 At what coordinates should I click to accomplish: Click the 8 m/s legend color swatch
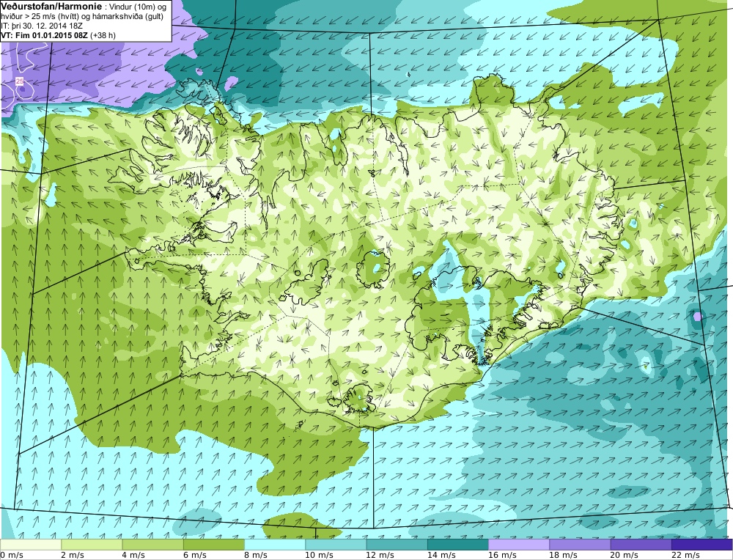point(275,545)
